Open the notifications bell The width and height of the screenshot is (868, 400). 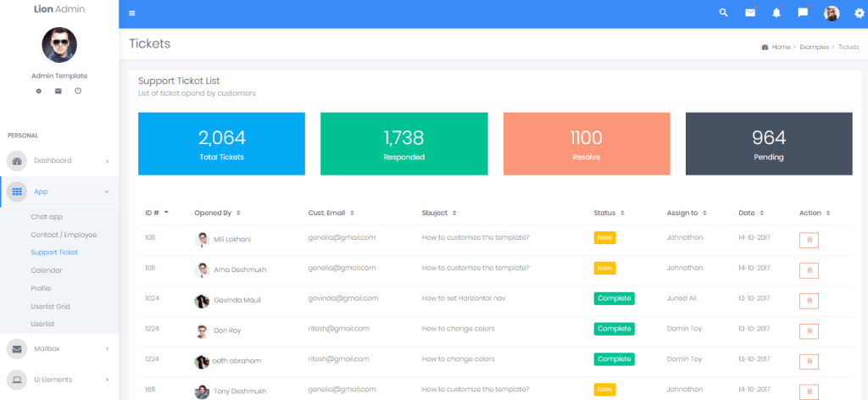click(776, 14)
